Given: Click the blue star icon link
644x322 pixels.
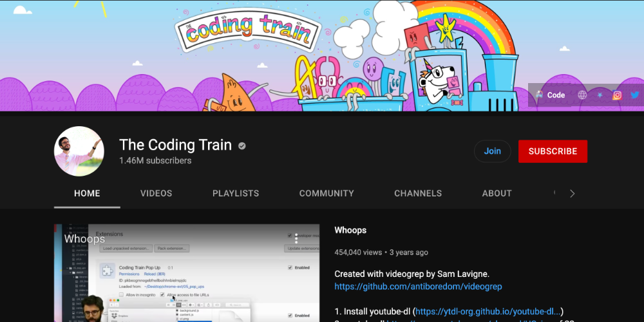Looking at the screenshot, I should tap(600, 95).
